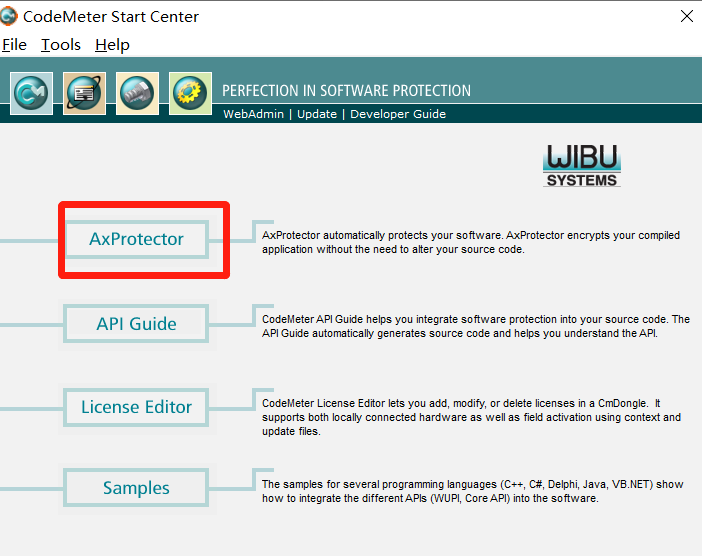
Task: Follow the WebAdmin link
Action: tap(253, 114)
